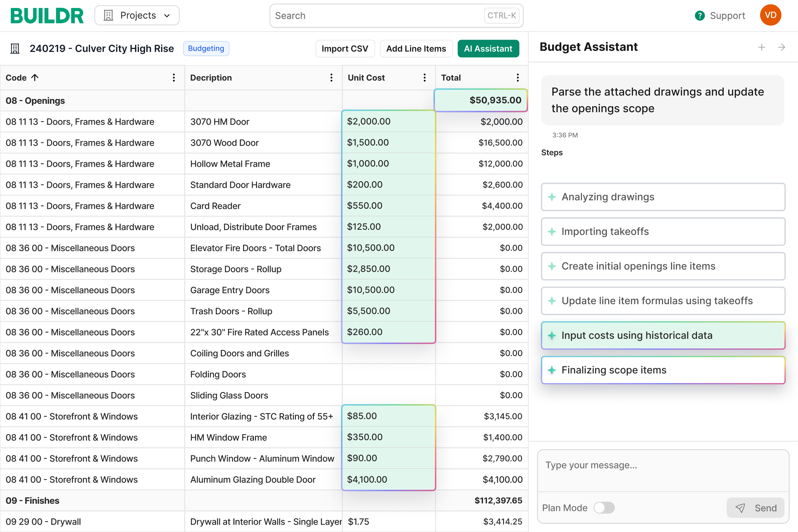Click the Budgeting status tag
Viewport: 798px width, 532px height.
(206, 49)
